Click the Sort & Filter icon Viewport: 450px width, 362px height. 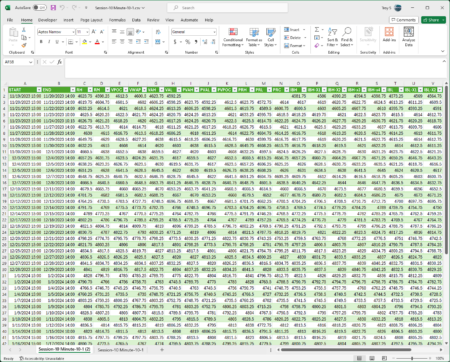pyautogui.click(x=332, y=37)
